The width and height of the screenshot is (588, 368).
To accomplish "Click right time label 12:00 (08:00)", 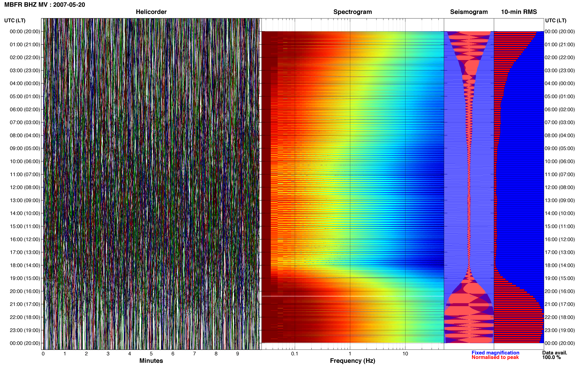I will pyautogui.click(x=560, y=187).
